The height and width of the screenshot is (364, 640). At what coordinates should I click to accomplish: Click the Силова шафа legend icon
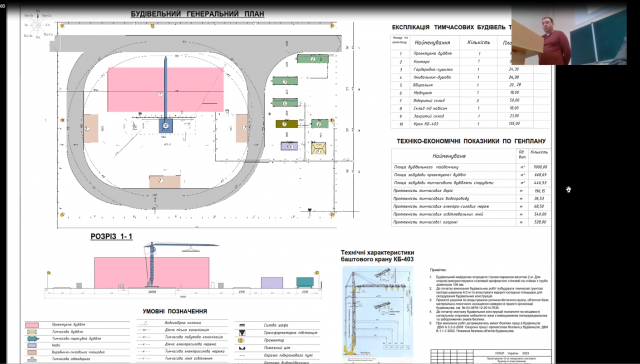pos(242,326)
